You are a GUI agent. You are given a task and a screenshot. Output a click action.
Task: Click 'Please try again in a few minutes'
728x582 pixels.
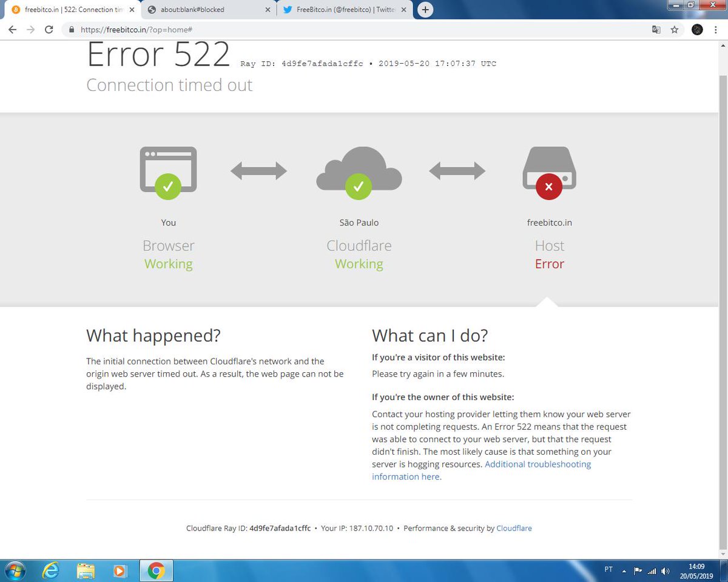(x=438, y=373)
